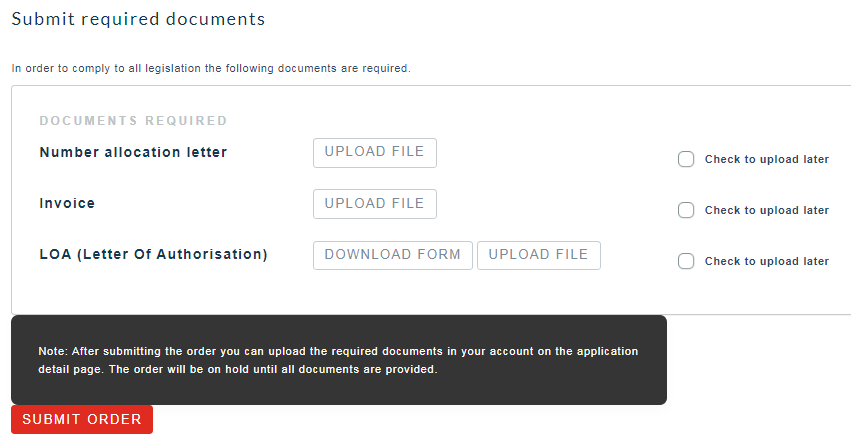Click the 'LOA (Letter Of Authorisation)' label
The width and height of the screenshot is (851, 441).
point(153,254)
